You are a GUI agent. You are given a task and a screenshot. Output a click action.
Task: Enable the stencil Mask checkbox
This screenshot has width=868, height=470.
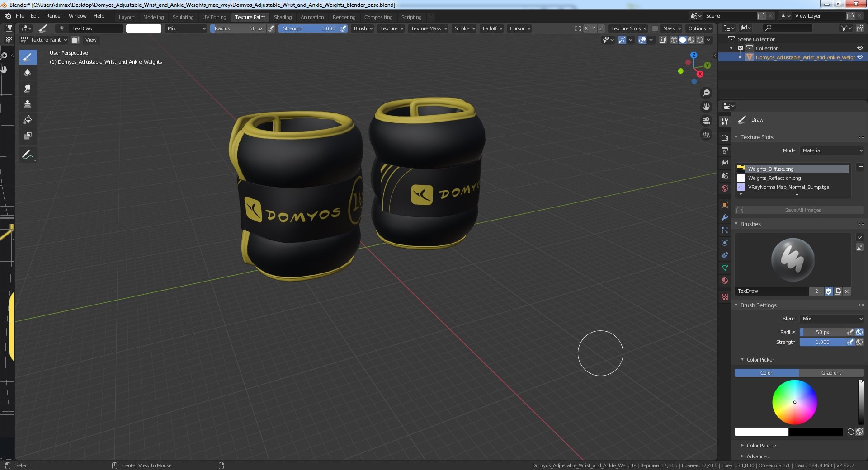click(655, 28)
